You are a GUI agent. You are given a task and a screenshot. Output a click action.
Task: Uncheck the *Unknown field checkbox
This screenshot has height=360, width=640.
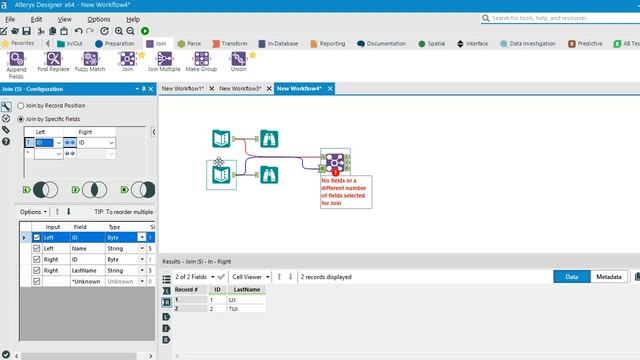coord(37,281)
